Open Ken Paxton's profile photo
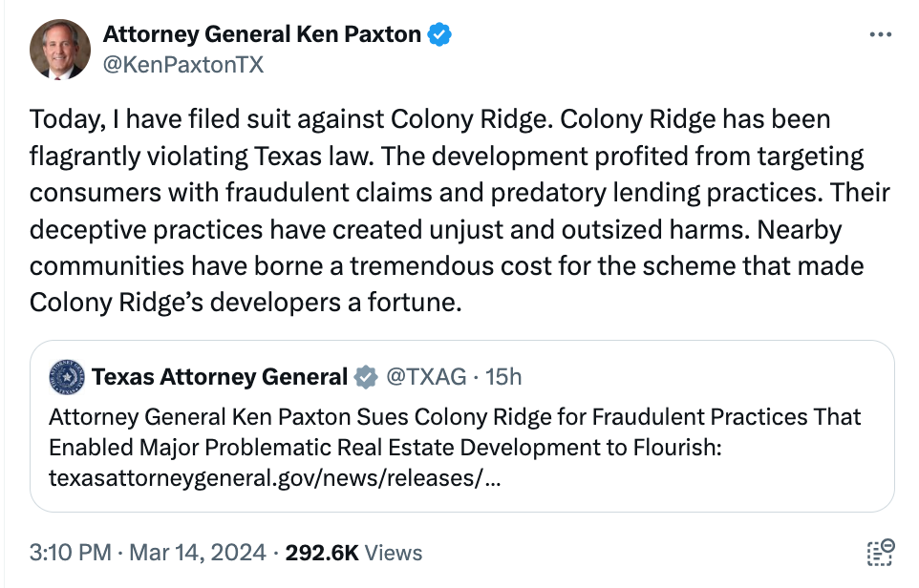 click(61, 49)
